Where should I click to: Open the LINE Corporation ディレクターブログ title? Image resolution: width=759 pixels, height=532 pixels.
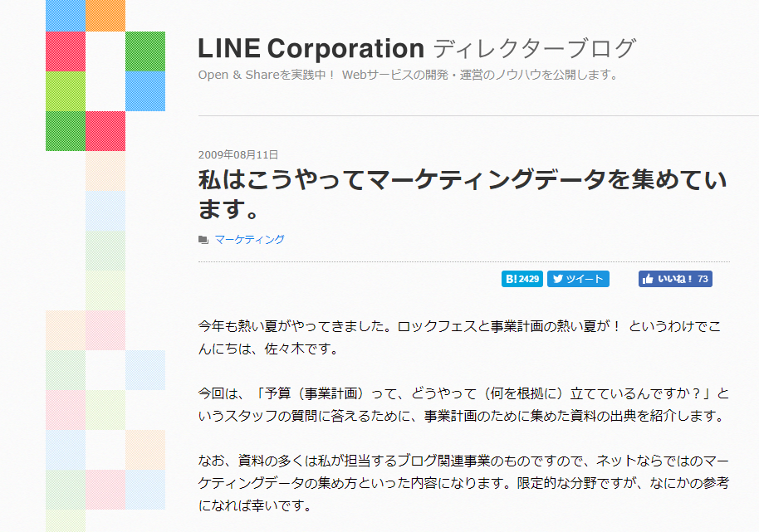[x=417, y=48]
